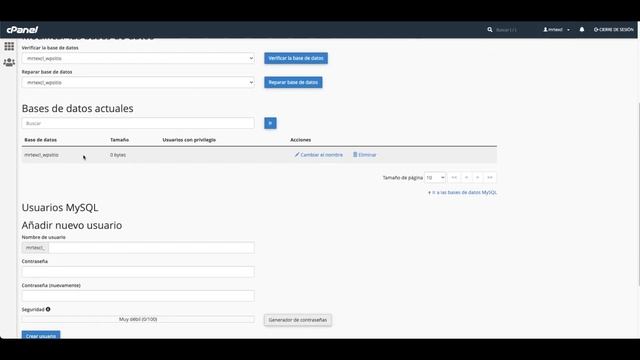Open the user account dropdown menu

[556, 30]
